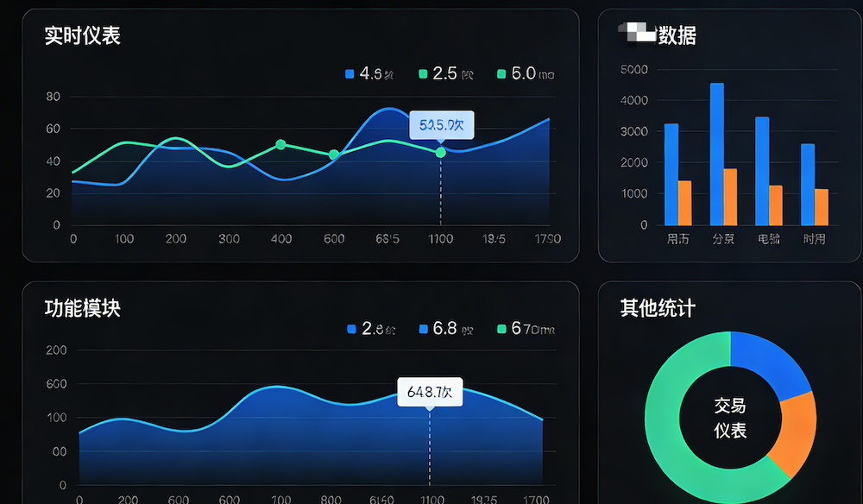Click the blue legend swatch beside 6.8
This screenshot has width=863, height=504.
[423, 329]
